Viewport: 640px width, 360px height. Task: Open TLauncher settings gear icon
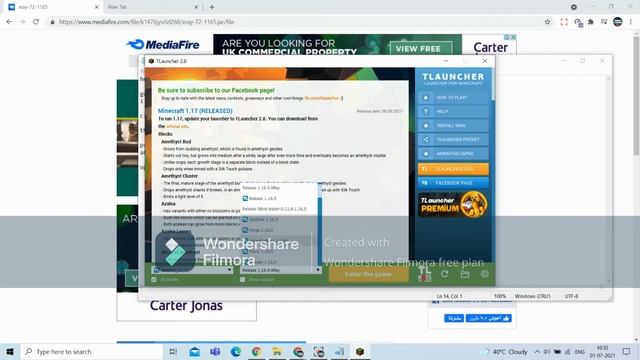(484, 274)
